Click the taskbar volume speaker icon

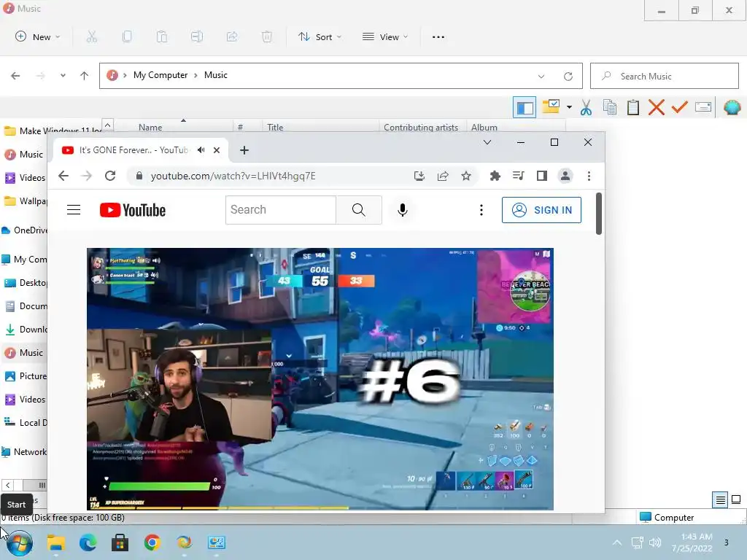tap(656, 542)
